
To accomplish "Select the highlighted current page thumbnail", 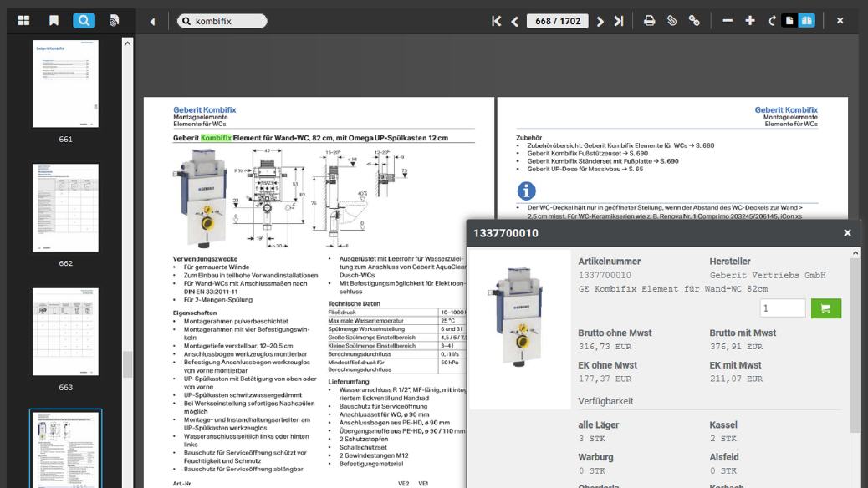I will (x=65, y=449).
